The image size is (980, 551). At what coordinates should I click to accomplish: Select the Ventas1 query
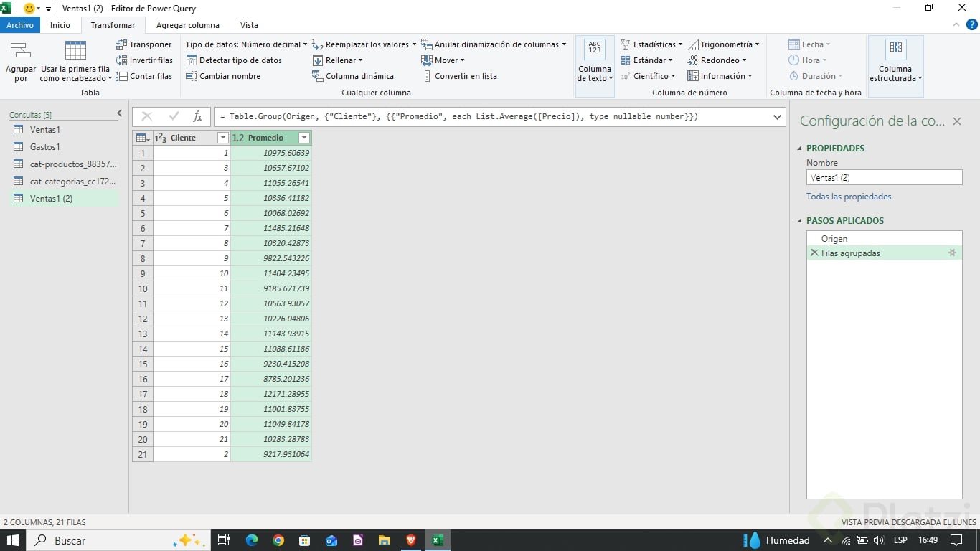point(64,130)
